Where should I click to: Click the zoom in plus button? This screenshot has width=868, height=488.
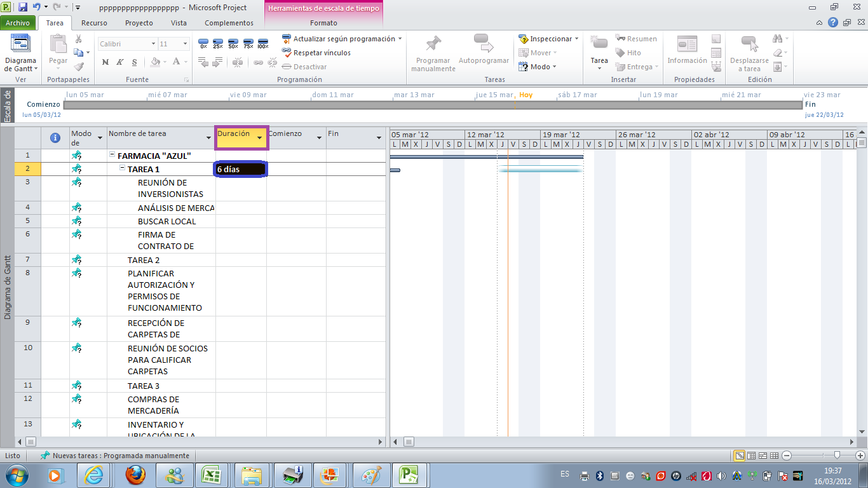pyautogui.click(x=860, y=456)
